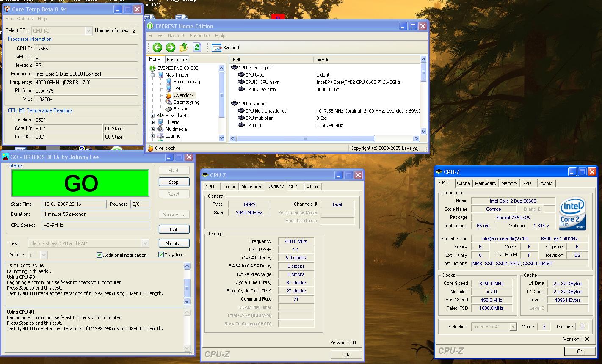Select Sensor in the EVEREST tree
Screen dimensions: 602x364
coord(180,109)
